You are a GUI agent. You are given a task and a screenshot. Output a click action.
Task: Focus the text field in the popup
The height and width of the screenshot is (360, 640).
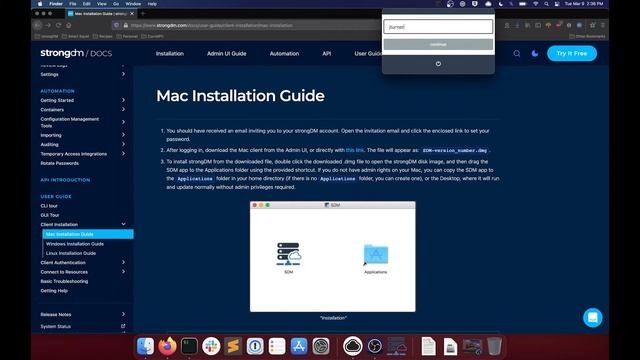[x=438, y=27]
